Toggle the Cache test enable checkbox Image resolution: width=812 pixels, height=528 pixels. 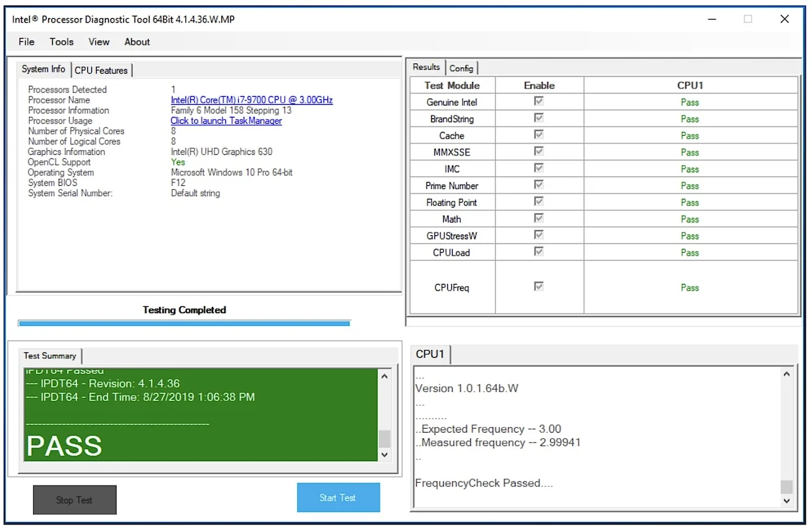(x=539, y=135)
